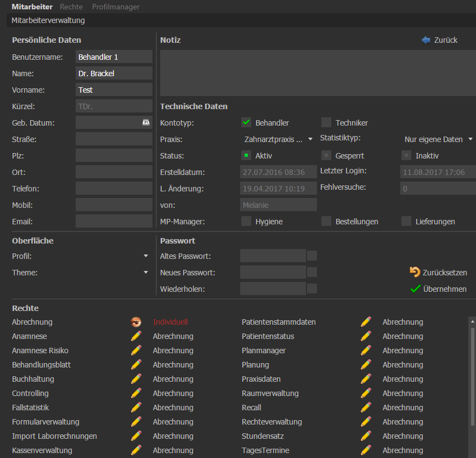Viewport: 476px width, 458px height.
Task: Click the Telefon input field
Action: coord(114,188)
